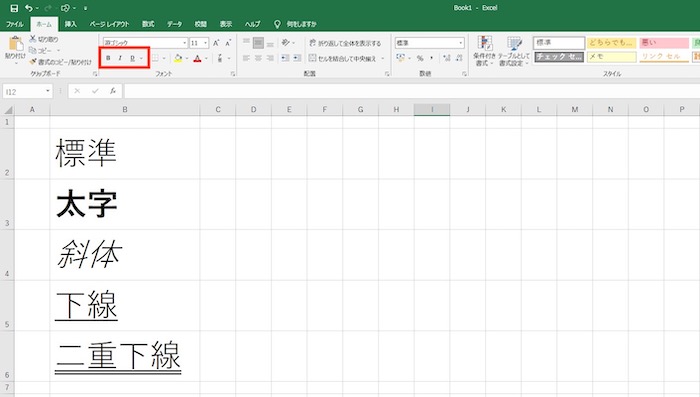Apply the リンク セル linked cell style

tap(664, 57)
